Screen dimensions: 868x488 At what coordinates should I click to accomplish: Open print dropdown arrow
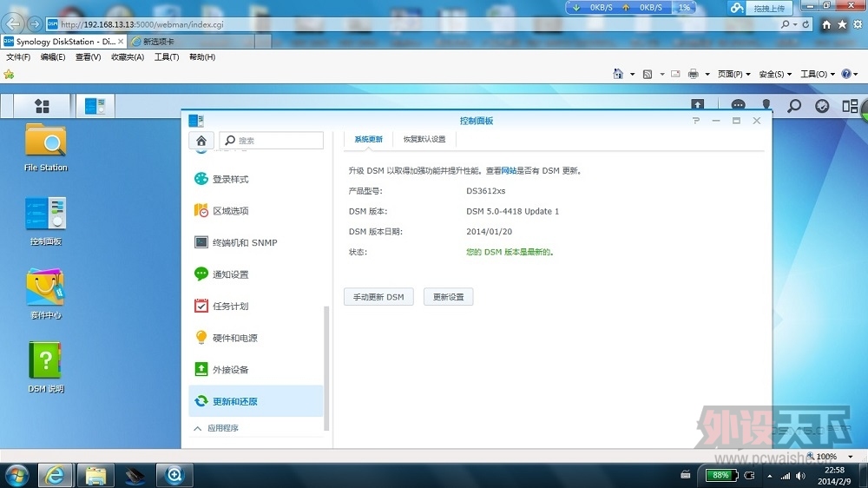[x=707, y=74]
